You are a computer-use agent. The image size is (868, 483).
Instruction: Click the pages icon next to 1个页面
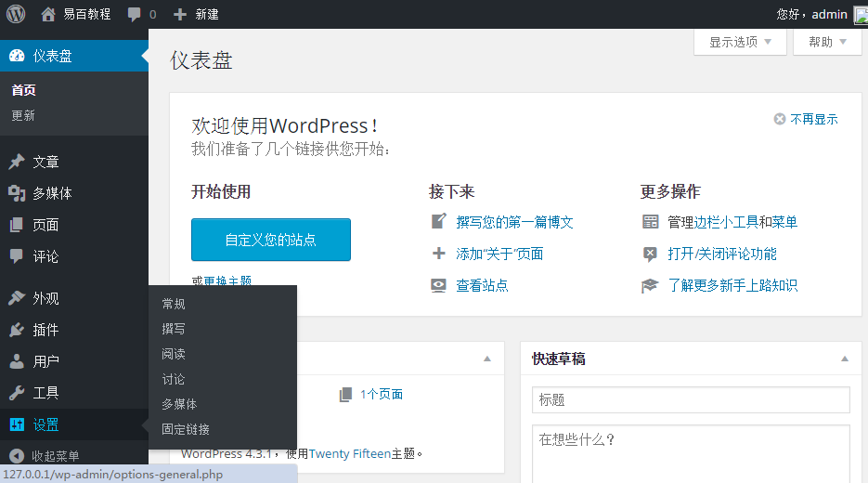345,395
